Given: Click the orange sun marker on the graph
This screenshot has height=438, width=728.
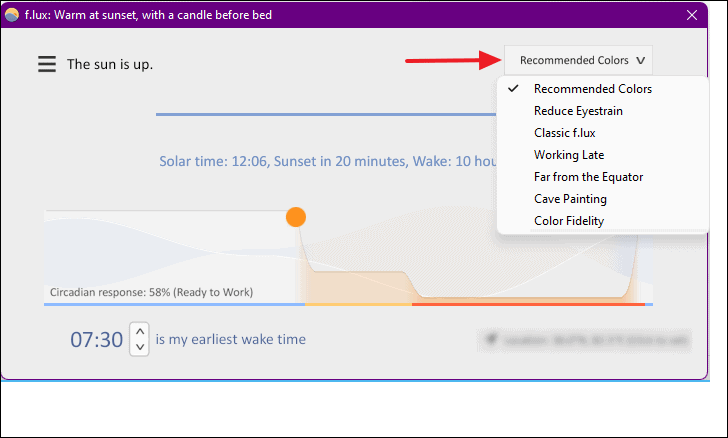Looking at the screenshot, I should point(296,217).
